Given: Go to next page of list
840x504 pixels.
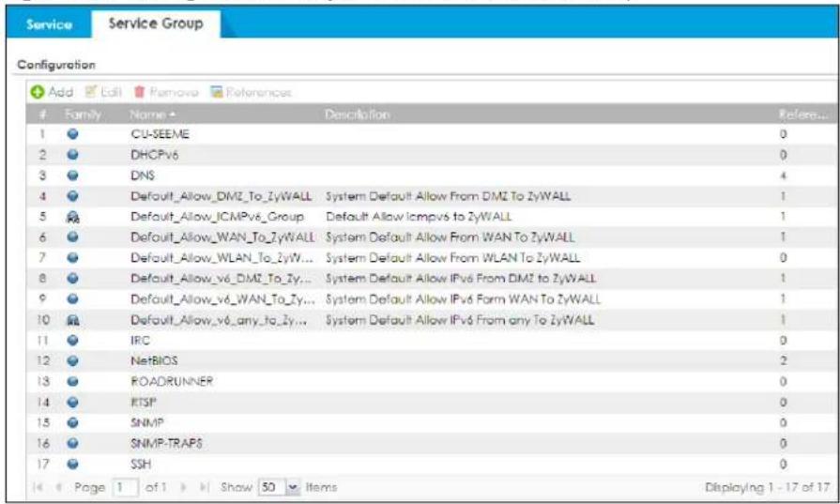Looking at the screenshot, I should point(184,487).
